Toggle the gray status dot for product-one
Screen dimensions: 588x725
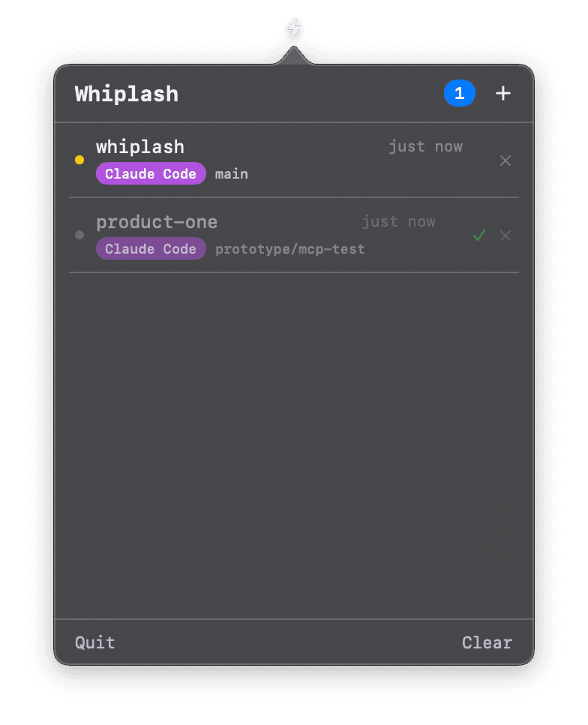pyautogui.click(x=79, y=235)
